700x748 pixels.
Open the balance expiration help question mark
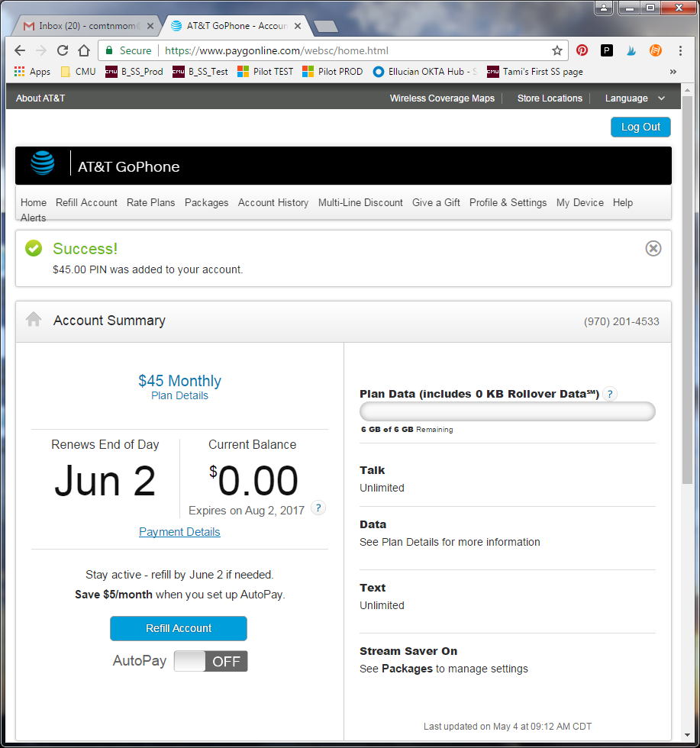coord(318,508)
